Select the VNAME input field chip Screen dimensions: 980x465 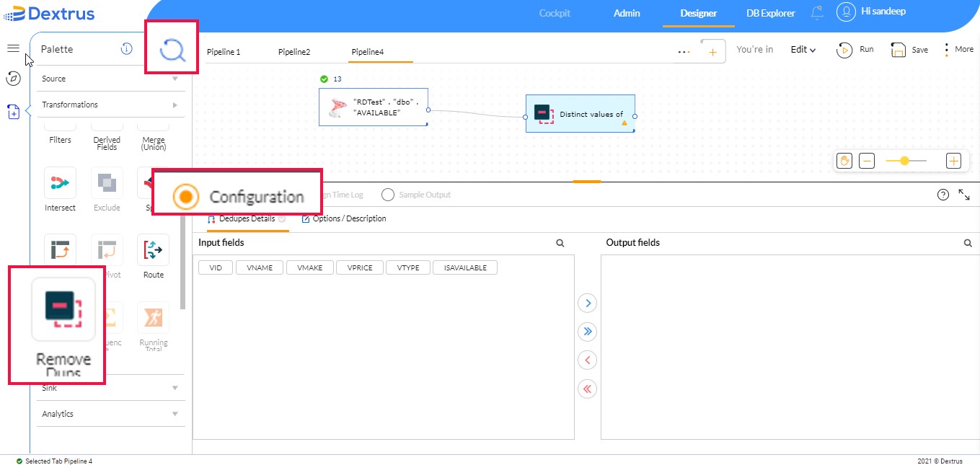(x=260, y=267)
